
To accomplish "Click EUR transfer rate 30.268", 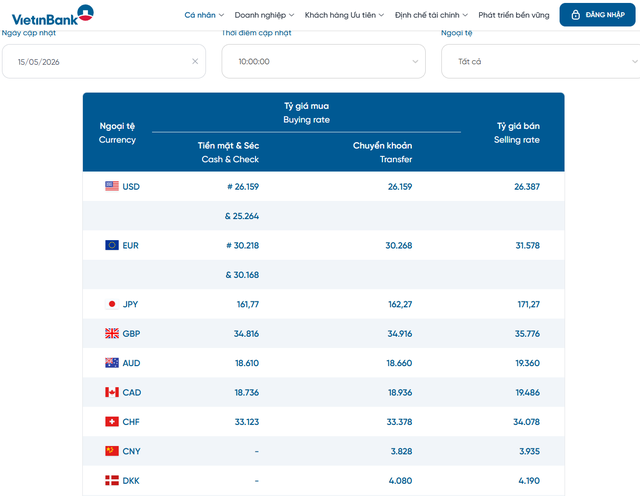I will click(399, 245).
